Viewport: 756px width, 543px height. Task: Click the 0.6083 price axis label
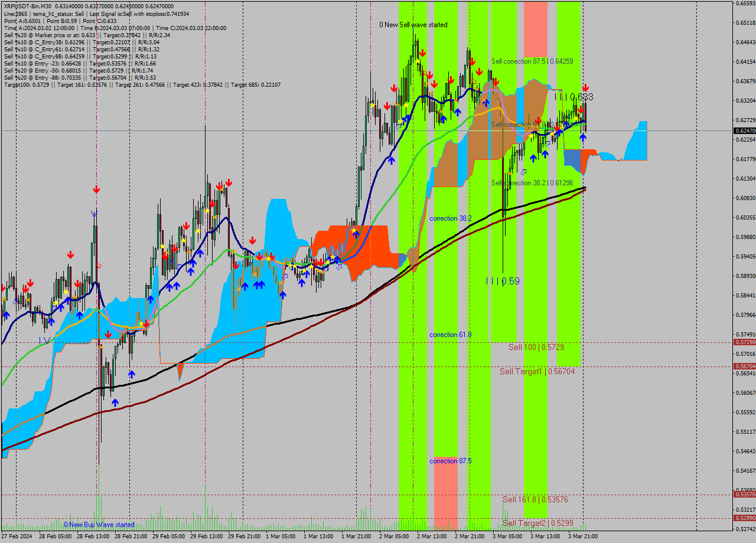pos(745,198)
